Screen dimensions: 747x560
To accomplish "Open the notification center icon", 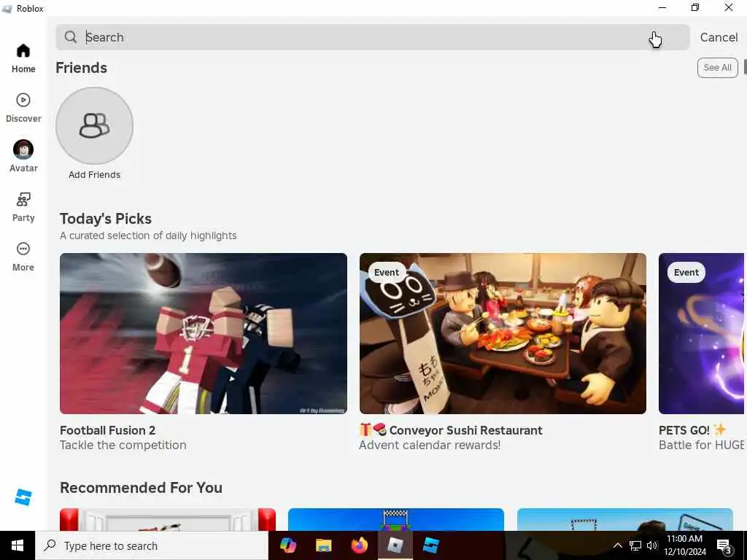I will click(x=724, y=546).
